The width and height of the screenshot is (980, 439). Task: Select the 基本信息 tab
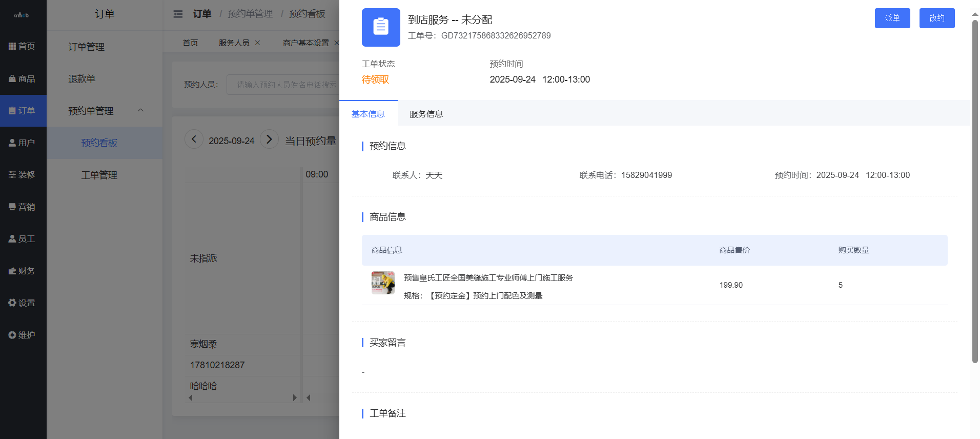(x=368, y=114)
